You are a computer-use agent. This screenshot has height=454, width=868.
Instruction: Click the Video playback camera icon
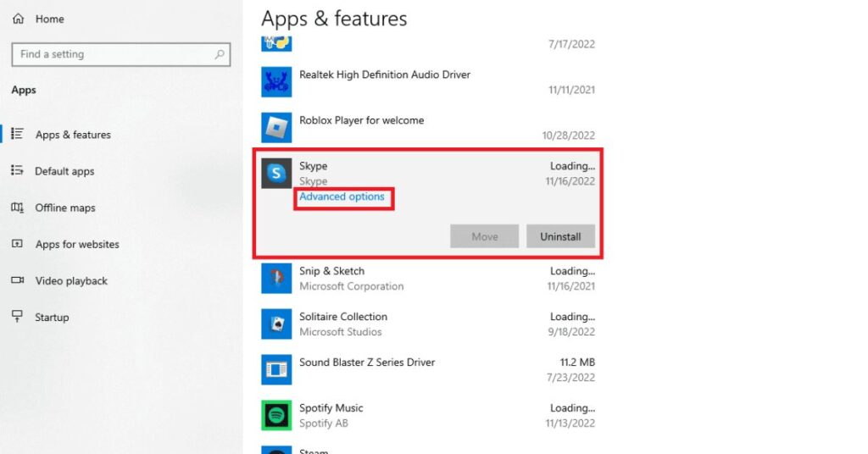pos(17,280)
